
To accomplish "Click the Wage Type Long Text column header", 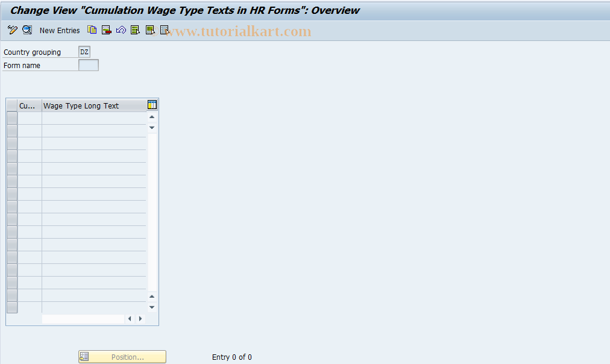I will [94, 106].
